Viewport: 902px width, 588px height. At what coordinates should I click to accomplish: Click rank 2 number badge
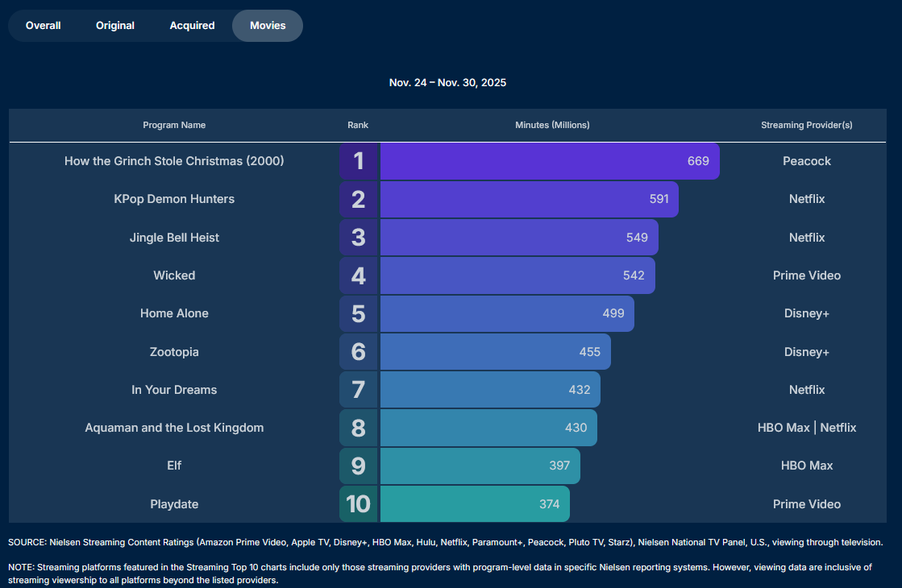pos(359,199)
